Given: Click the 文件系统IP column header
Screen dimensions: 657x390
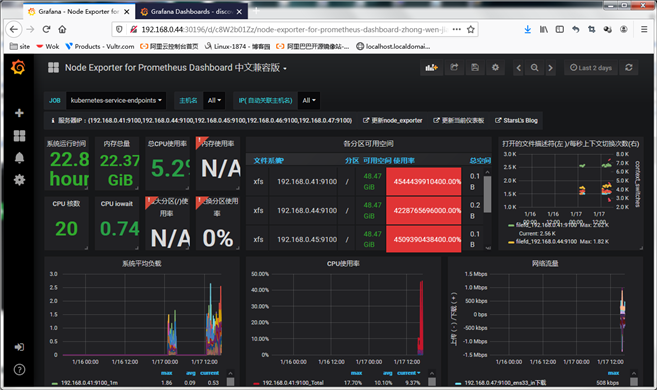Looking at the screenshot, I should [269, 161].
